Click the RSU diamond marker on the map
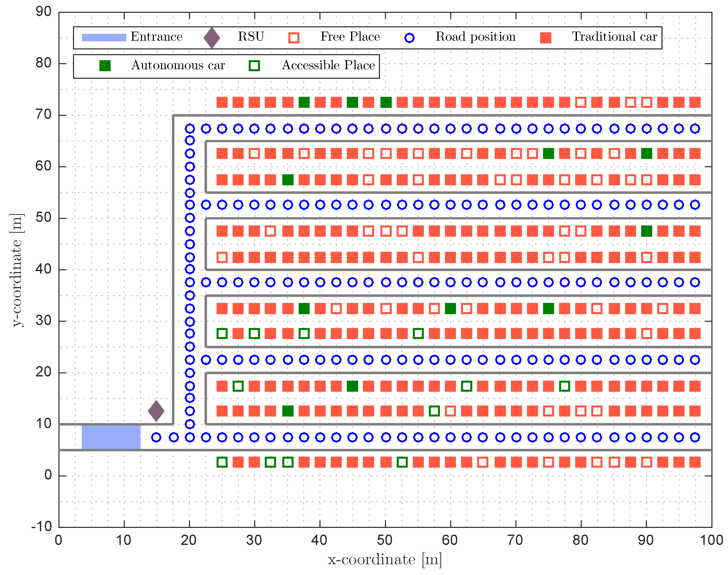Screen dimensions: 728x575 (156, 411)
